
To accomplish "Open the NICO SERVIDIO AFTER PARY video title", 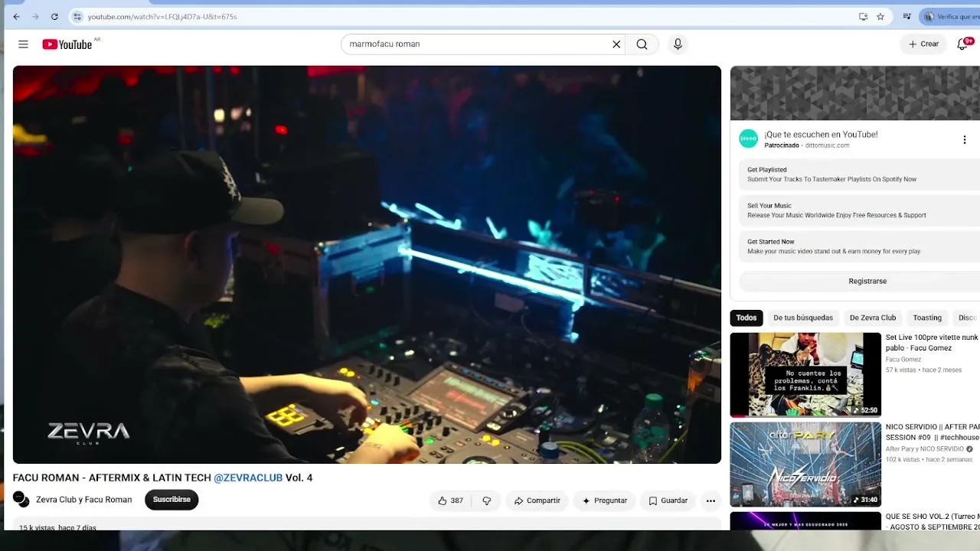I will (x=933, y=432).
